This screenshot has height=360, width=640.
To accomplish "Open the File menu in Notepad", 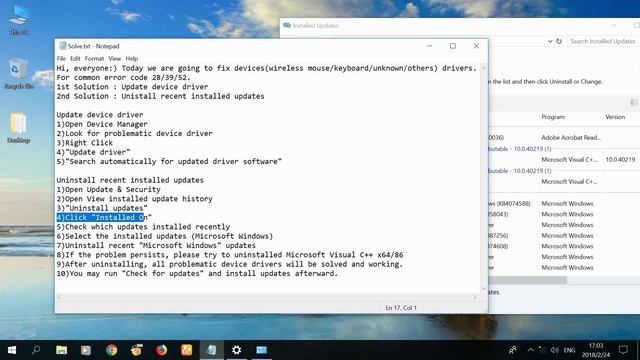I will click(x=61, y=58).
